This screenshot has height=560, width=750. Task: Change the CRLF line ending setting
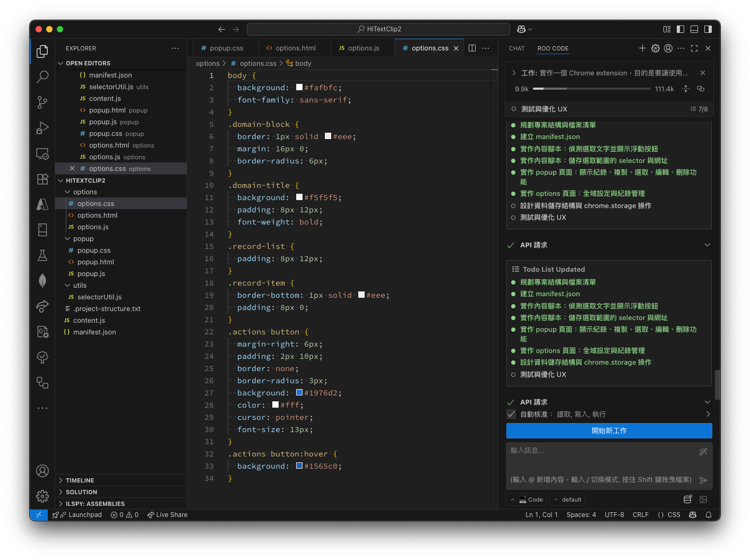point(641,515)
